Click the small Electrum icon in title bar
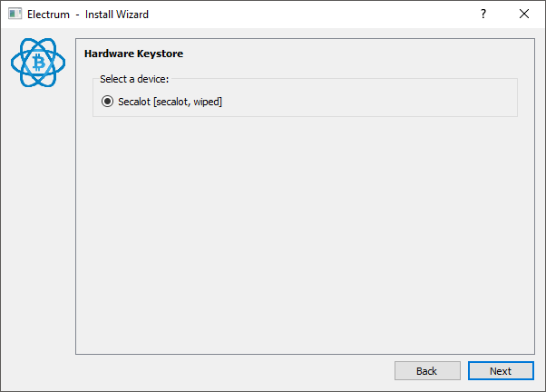Viewport: 546px width, 392px height. [15, 15]
